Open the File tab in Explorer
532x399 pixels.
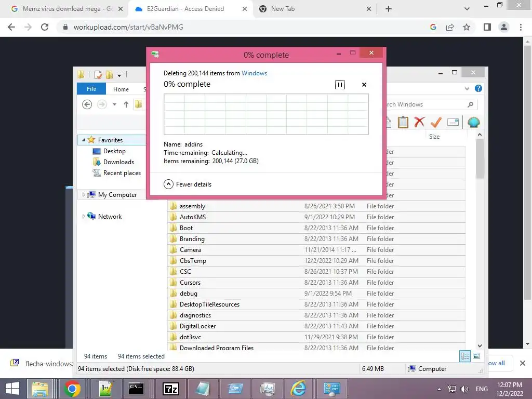tap(91, 89)
